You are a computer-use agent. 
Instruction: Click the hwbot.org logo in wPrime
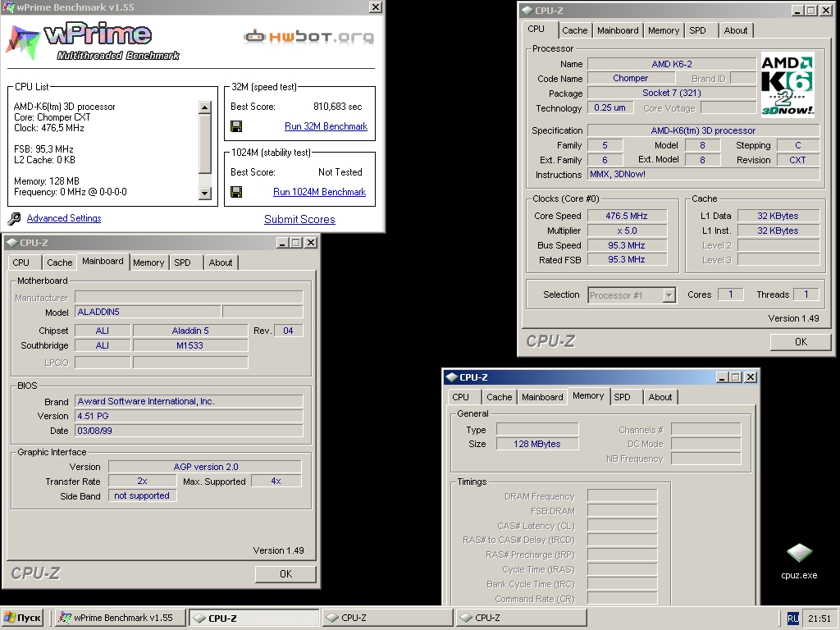coord(308,36)
